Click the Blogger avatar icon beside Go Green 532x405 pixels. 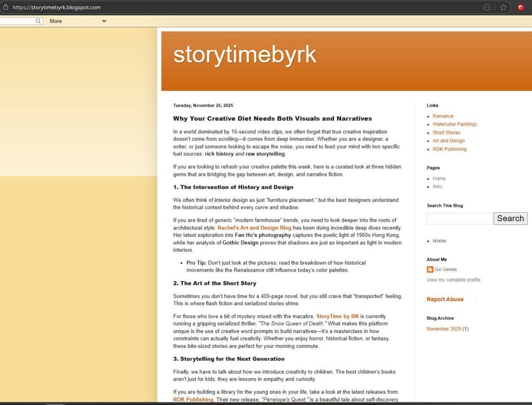[x=430, y=269]
